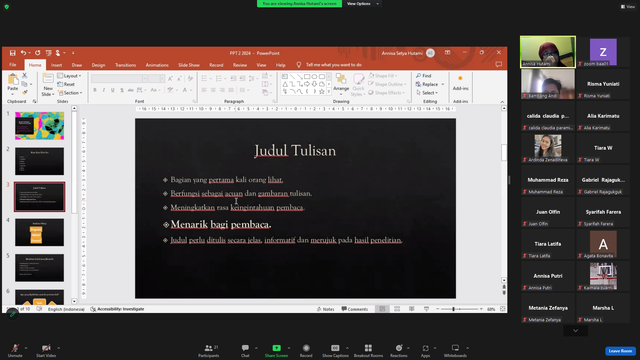Image resolution: width=640 pixels, height=360 pixels.
Task: Switch to the Animations tab
Action: coord(157,65)
